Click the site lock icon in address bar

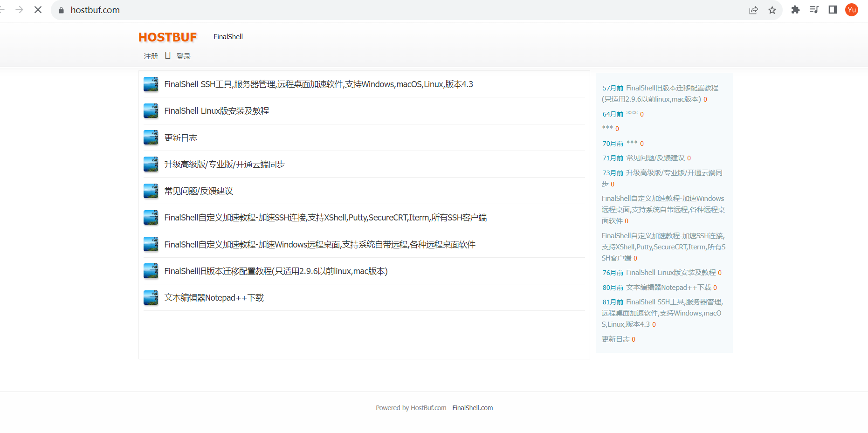coord(61,10)
